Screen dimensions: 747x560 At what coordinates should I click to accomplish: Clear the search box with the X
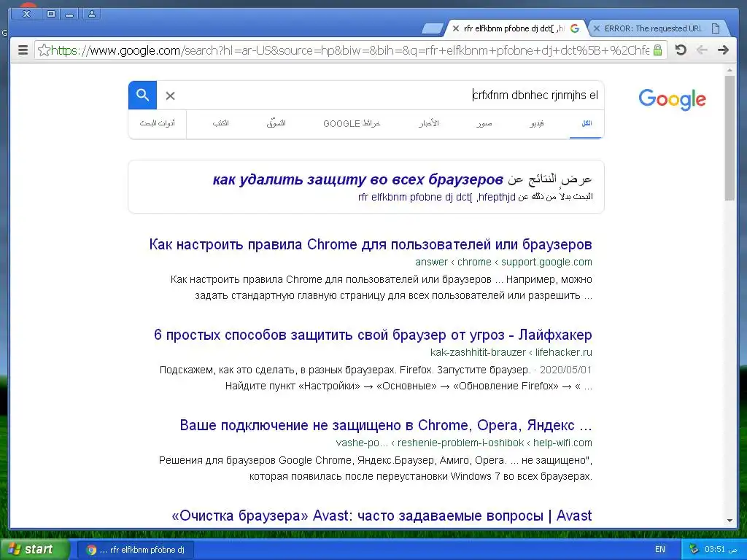click(170, 96)
